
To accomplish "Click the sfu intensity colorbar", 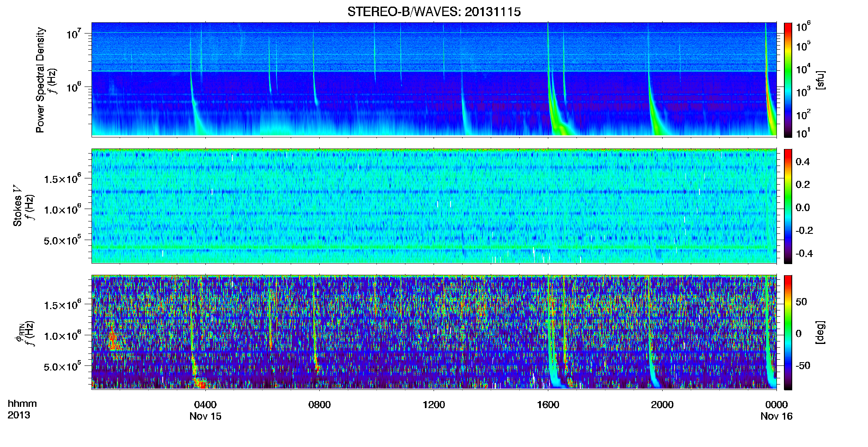I will (x=788, y=80).
